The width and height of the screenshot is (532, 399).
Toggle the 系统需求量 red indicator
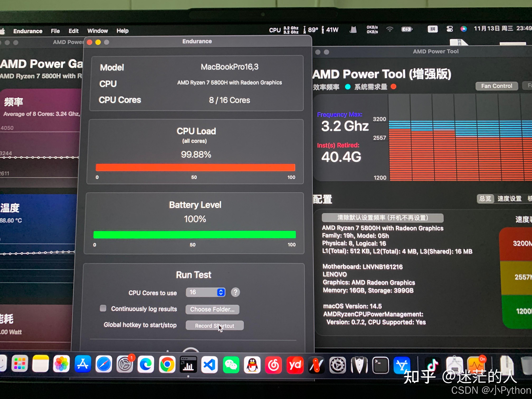[x=393, y=87]
